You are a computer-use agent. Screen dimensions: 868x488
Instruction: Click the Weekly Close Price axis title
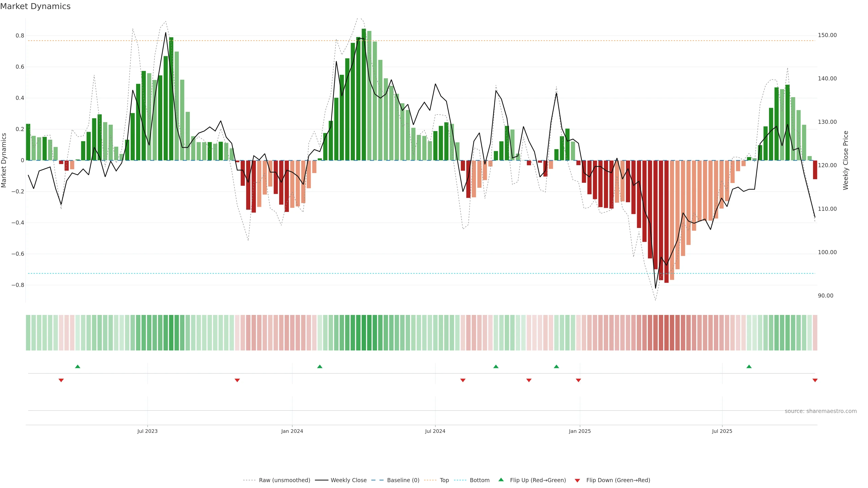845,160
